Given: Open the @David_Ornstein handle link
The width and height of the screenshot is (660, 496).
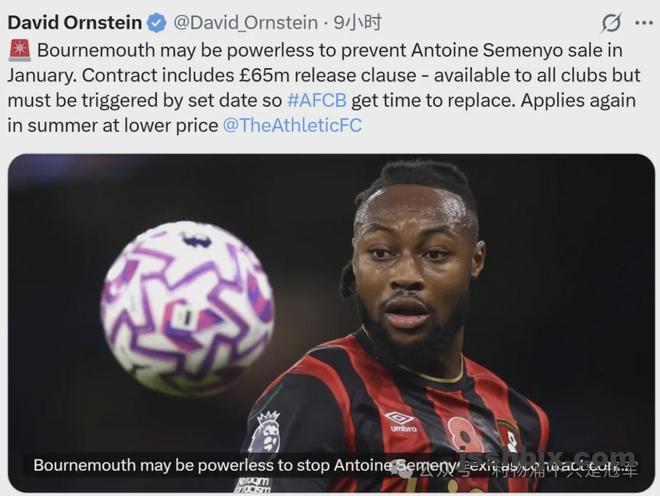Looking at the screenshot, I should 245,22.
